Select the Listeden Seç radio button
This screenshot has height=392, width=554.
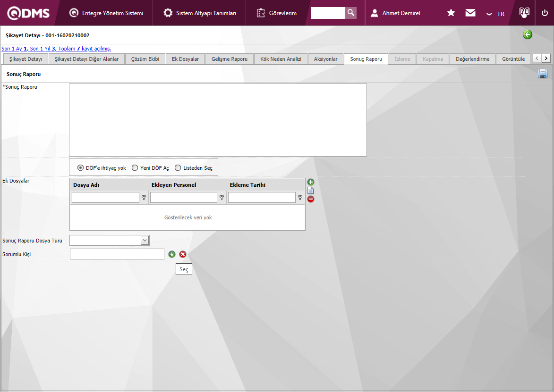178,168
